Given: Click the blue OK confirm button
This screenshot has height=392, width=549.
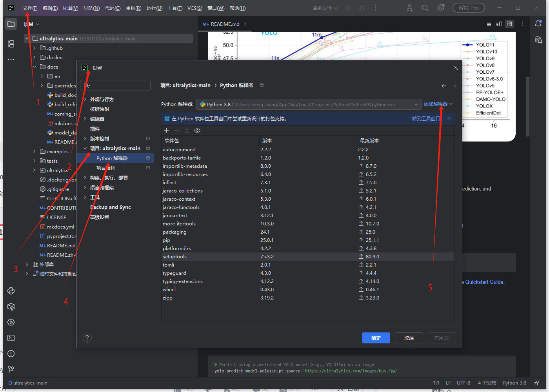Looking at the screenshot, I should point(376,338).
